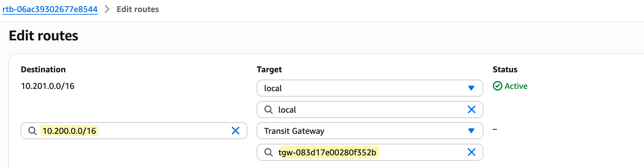Click the 10.201.0.0/16 destination text

click(48, 86)
